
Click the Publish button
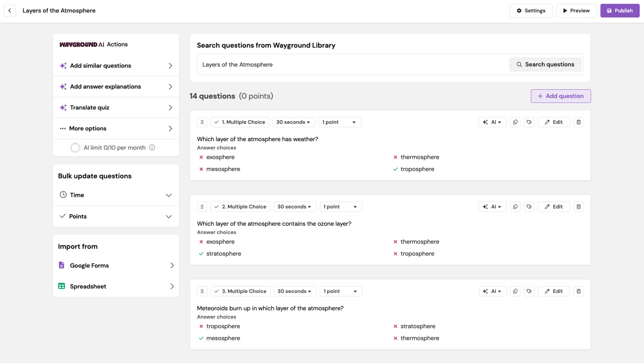click(x=620, y=11)
